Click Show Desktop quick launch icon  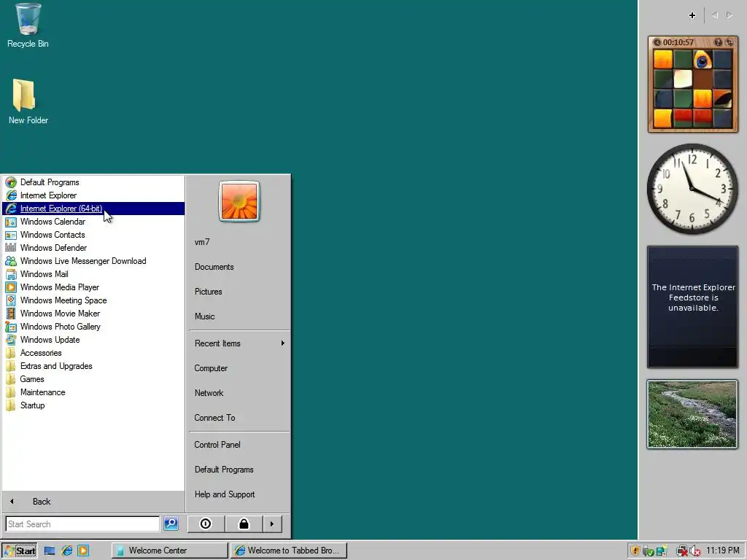50,551
